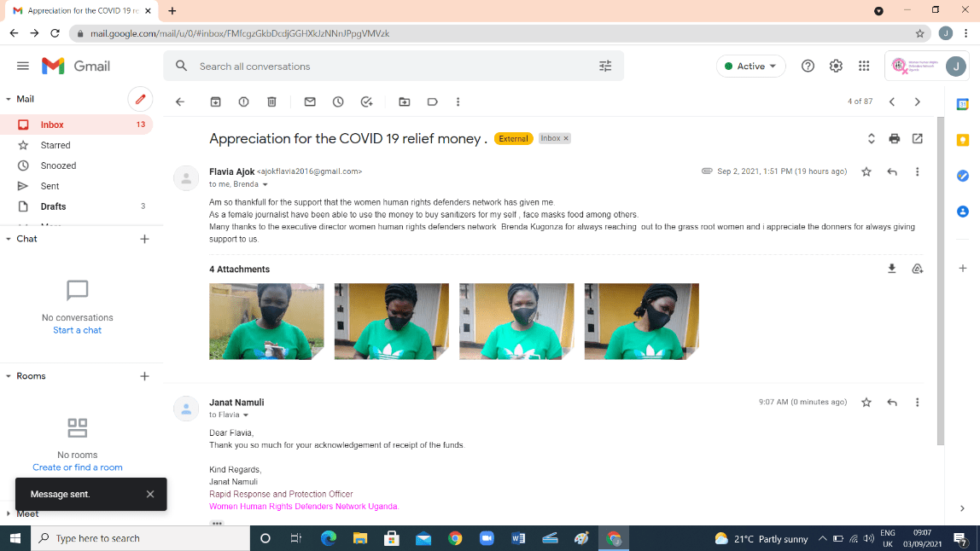980x551 pixels.
Task: Hide the side panel chevron
Action: click(963, 508)
